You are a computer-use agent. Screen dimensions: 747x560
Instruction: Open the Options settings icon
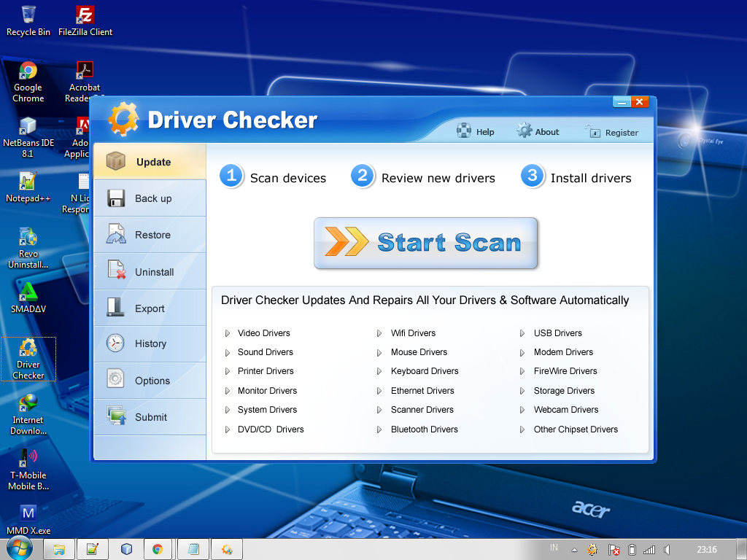coord(117,380)
